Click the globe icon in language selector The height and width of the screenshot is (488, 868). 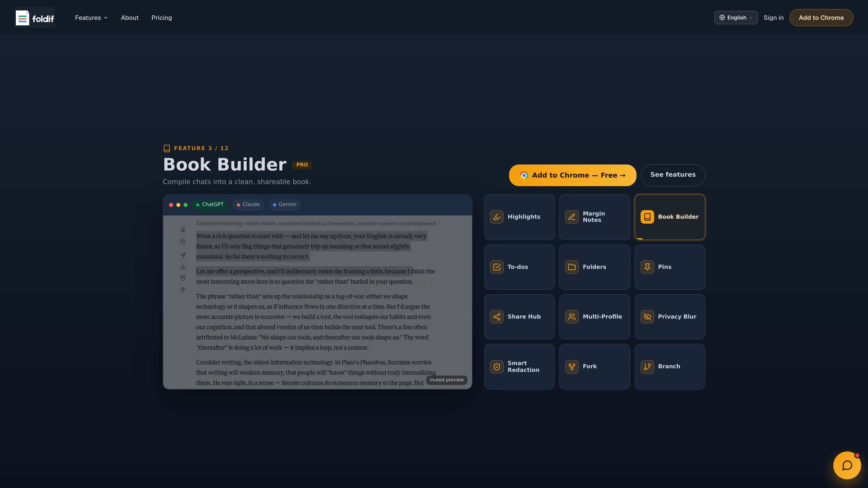tap(722, 18)
